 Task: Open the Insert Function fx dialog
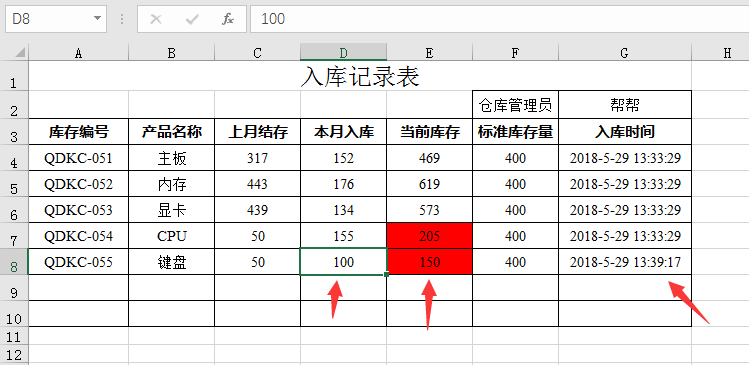228,19
